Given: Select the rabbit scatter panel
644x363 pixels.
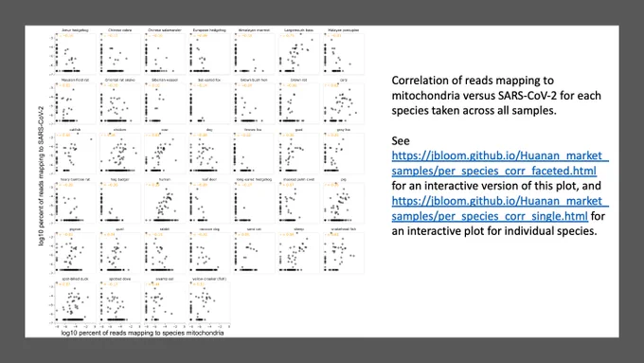Looking at the screenshot, I should (x=165, y=252).
